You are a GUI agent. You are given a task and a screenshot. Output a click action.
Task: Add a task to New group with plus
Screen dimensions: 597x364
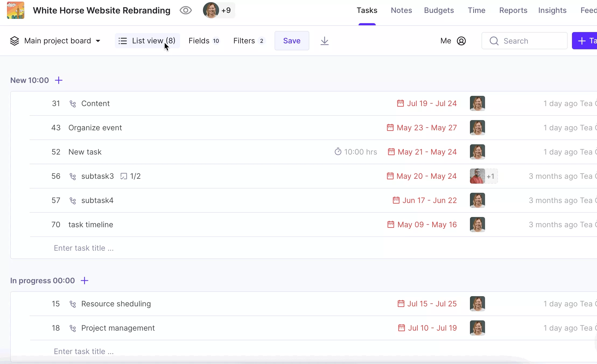[59, 80]
